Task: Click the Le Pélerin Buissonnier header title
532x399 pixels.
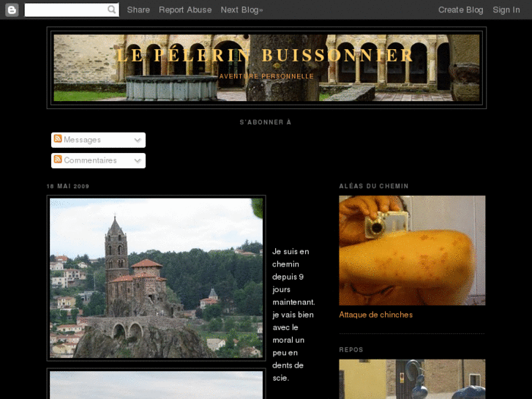Action: [266, 56]
